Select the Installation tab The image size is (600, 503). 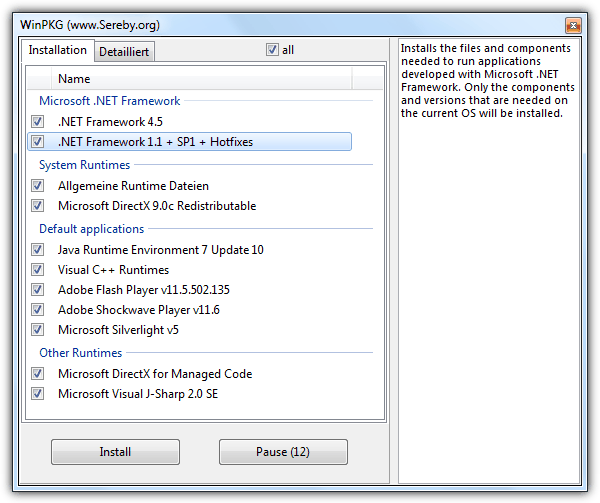click(57, 50)
